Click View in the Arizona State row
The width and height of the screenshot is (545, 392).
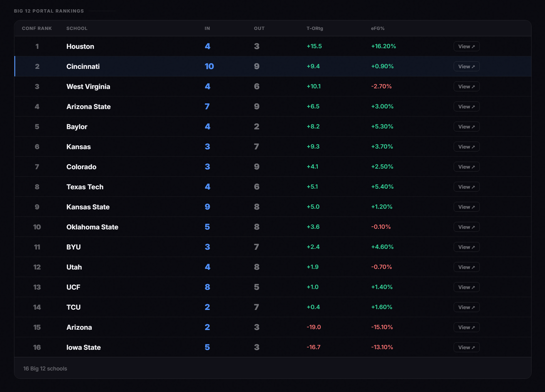click(x=466, y=107)
